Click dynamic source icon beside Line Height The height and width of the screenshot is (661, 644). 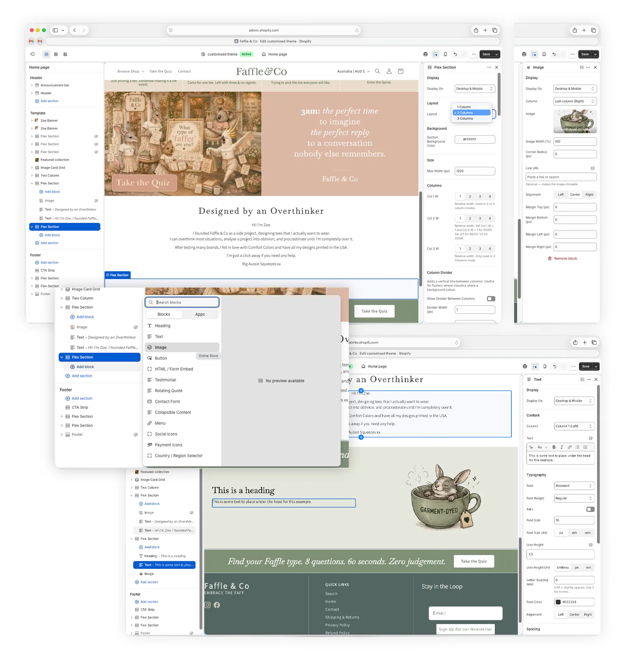590,545
